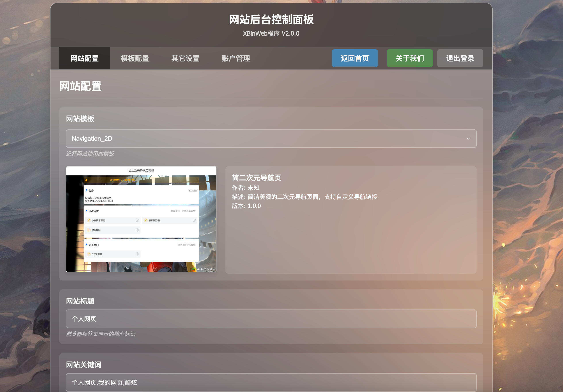
Task: Select the 其它设置 tab
Action: [185, 58]
